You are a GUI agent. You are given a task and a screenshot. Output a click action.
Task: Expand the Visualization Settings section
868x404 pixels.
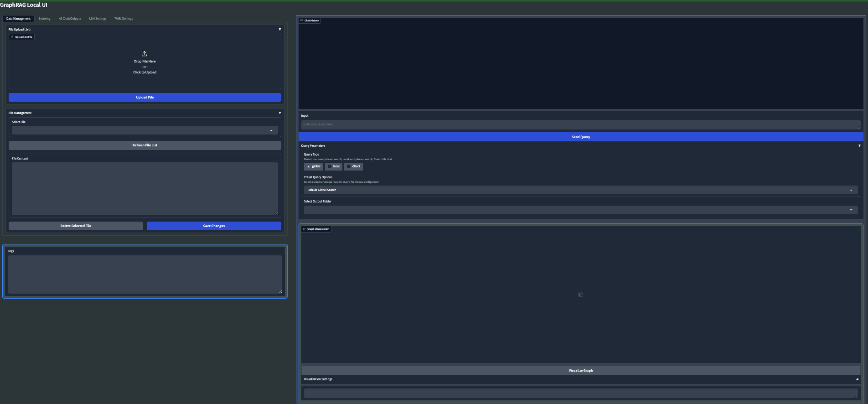[x=857, y=379]
